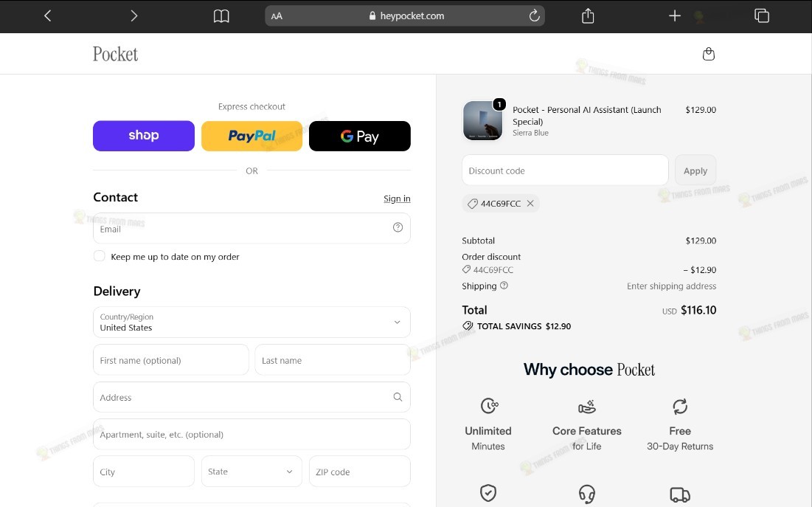Click the applied 44C69FCC discount tag chip
This screenshot has width=812, height=507.
click(500, 203)
